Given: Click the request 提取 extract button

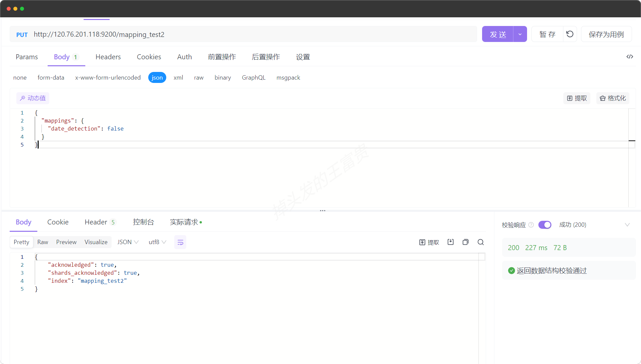Looking at the screenshot, I should pos(577,98).
